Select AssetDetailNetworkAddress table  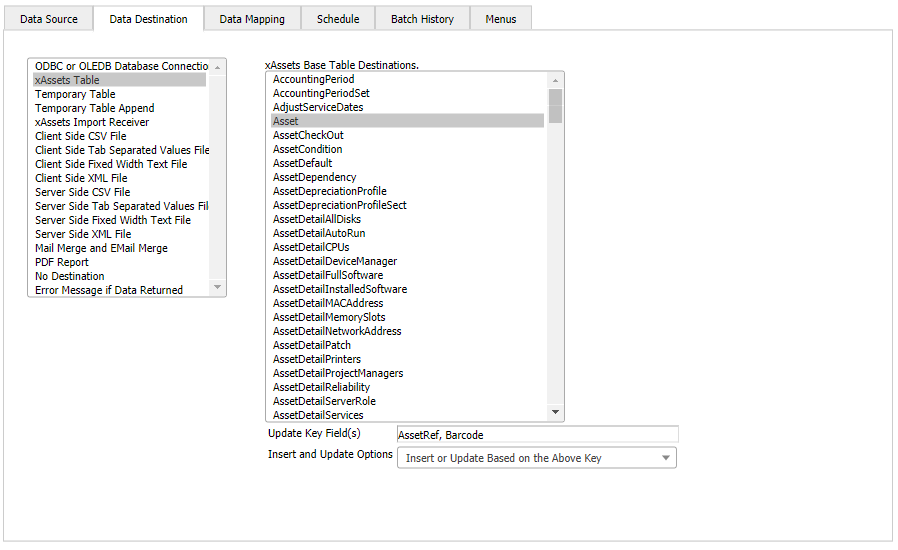click(407, 332)
